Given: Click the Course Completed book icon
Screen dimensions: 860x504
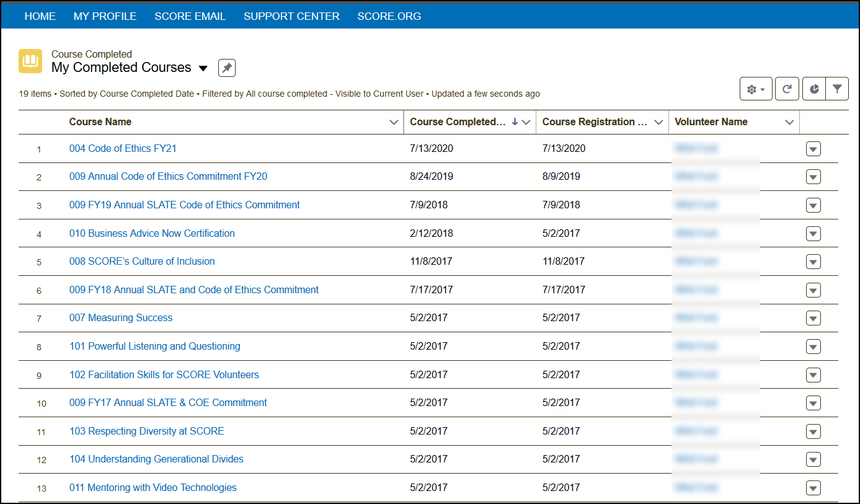Looking at the screenshot, I should coord(30,61).
